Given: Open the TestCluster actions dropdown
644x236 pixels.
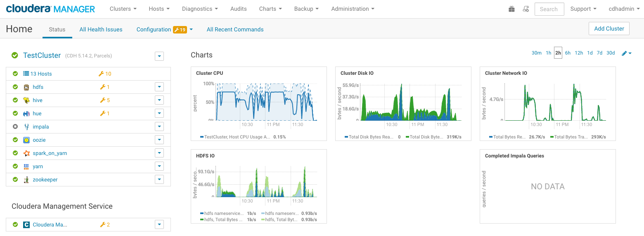Looking at the screenshot, I should coord(159,56).
